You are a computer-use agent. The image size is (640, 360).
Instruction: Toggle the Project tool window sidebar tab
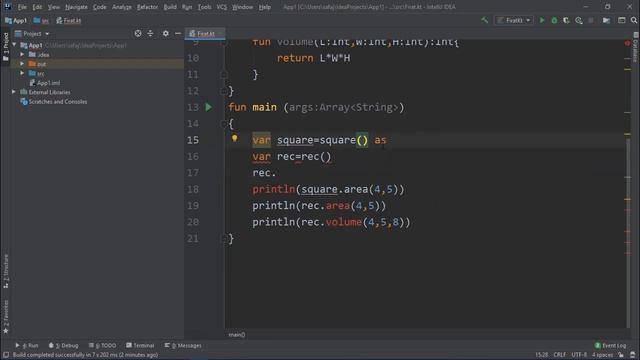tap(6, 47)
